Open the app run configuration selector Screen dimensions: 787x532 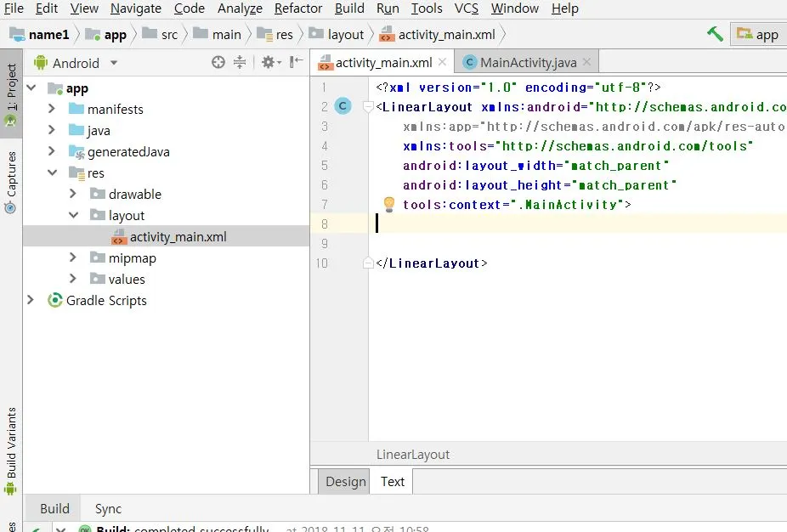point(758,34)
